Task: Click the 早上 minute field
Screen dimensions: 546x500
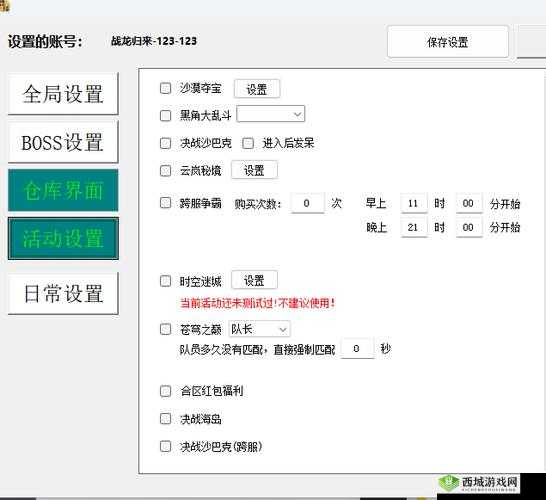Action: [x=469, y=203]
